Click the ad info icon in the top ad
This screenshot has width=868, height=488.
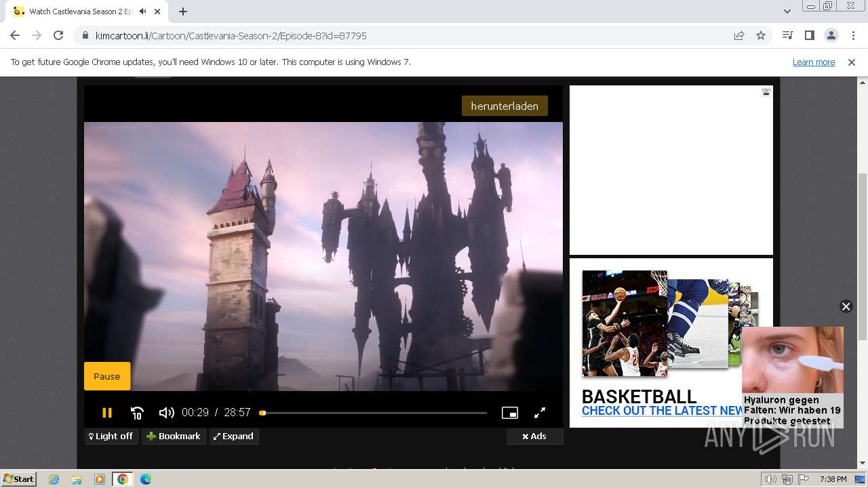click(766, 92)
